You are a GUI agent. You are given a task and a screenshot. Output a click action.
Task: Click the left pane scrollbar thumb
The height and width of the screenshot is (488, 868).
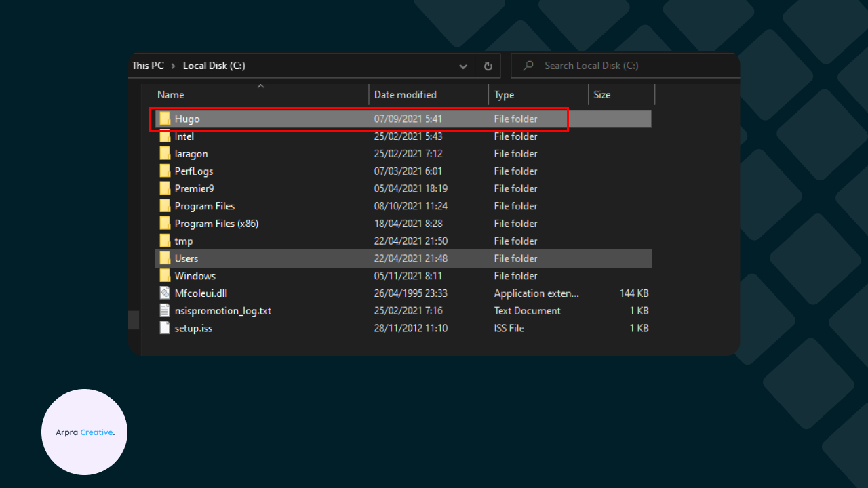[134, 320]
